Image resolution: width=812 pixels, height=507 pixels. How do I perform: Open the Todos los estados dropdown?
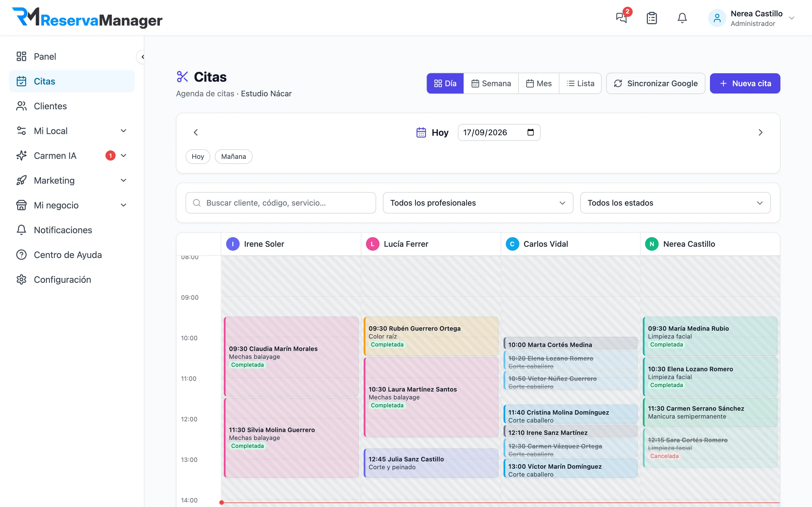[x=675, y=203]
